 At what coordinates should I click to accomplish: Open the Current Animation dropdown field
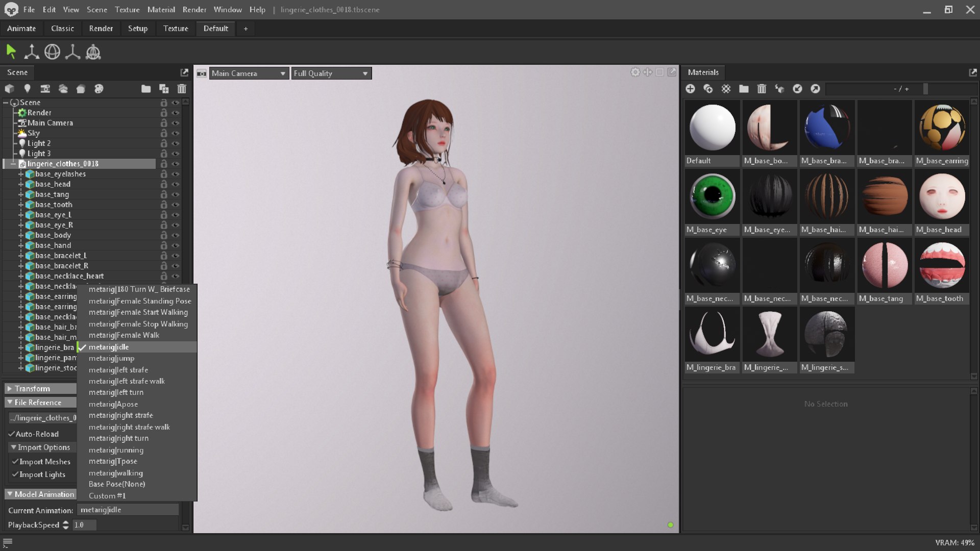click(x=128, y=510)
